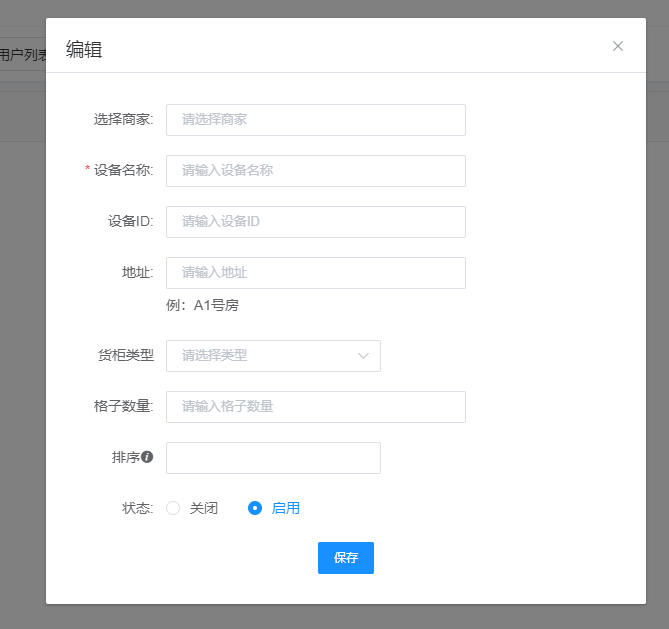Click the red asterisk required marker
The height and width of the screenshot is (629, 669).
(x=88, y=170)
